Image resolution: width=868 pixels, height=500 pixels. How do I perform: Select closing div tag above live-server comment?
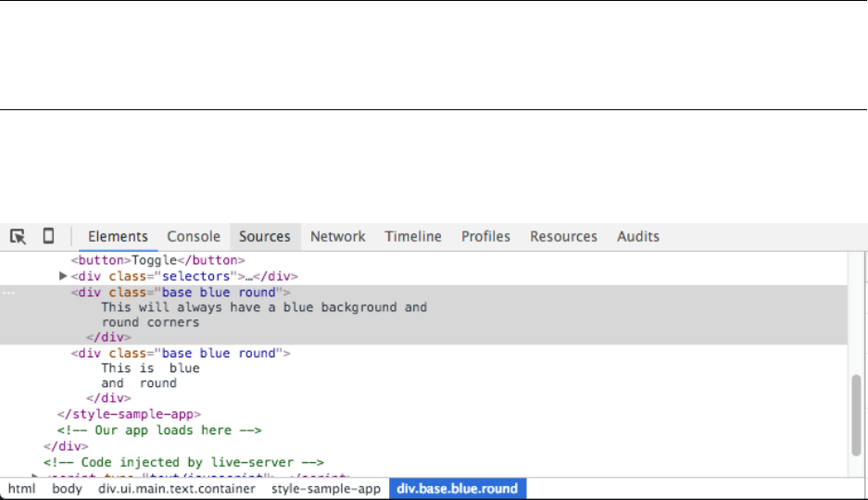pyautogui.click(x=66, y=446)
